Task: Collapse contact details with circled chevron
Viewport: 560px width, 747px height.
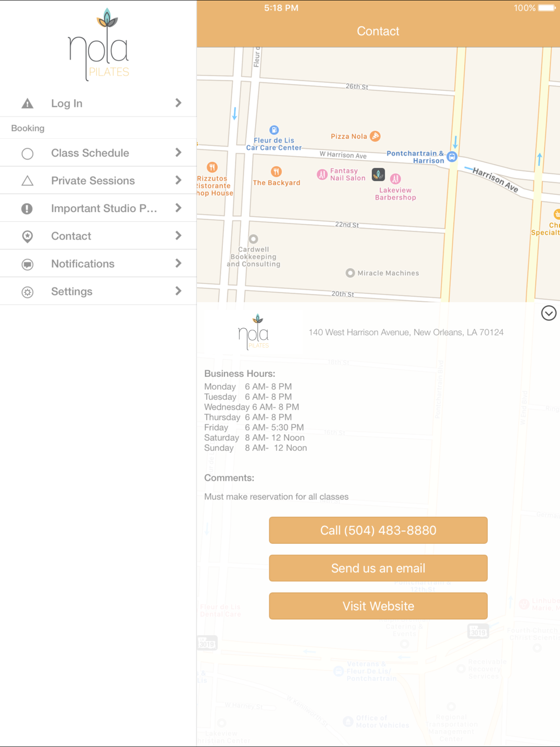Action: click(549, 313)
